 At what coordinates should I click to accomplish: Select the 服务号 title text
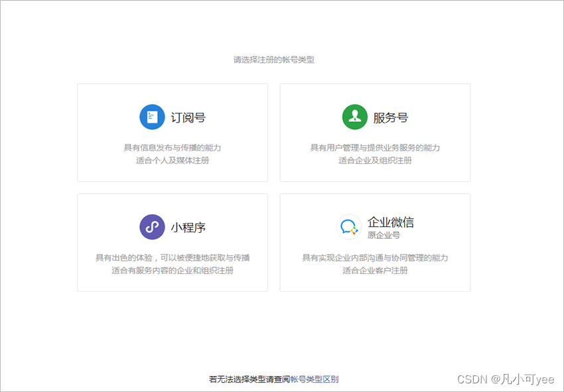(x=391, y=117)
